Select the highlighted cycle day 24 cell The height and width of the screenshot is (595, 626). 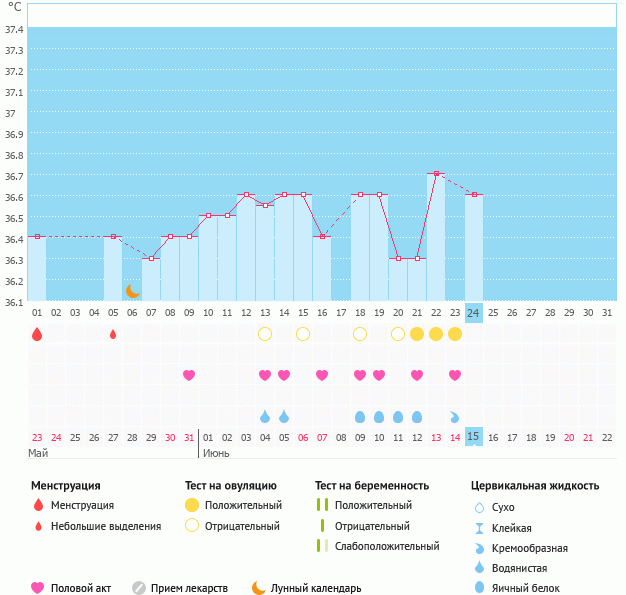click(474, 312)
